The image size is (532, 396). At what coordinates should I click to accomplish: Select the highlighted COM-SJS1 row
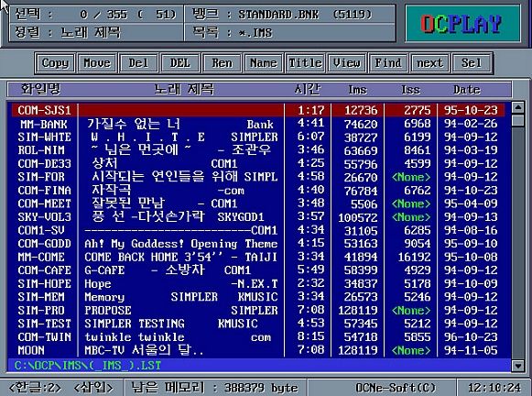click(258, 110)
